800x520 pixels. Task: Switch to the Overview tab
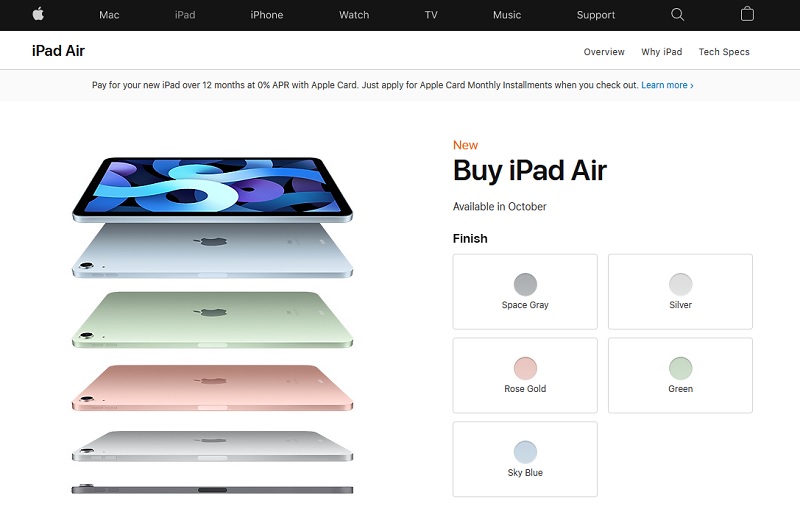tap(604, 52)
